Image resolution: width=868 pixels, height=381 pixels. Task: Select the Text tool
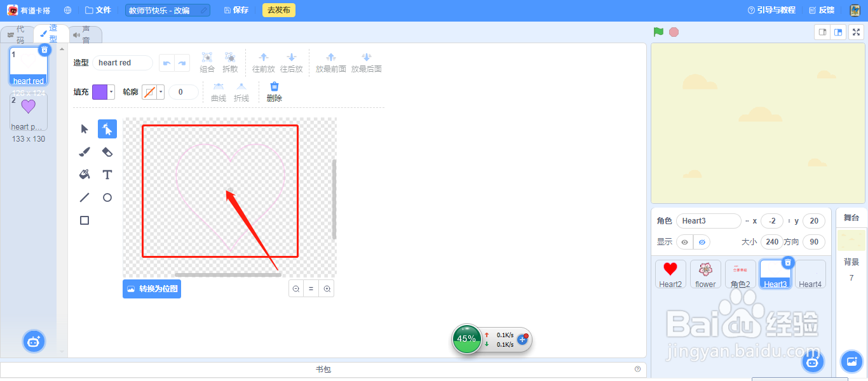point(107,175)
